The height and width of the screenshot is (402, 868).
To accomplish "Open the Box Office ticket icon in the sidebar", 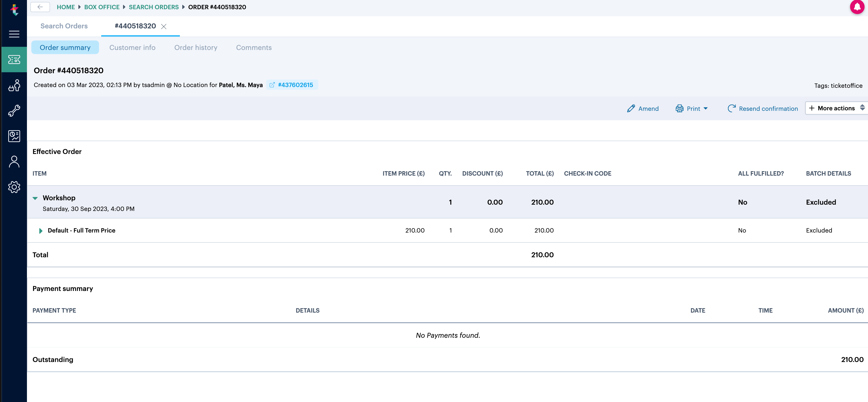I will click(14, 60).
